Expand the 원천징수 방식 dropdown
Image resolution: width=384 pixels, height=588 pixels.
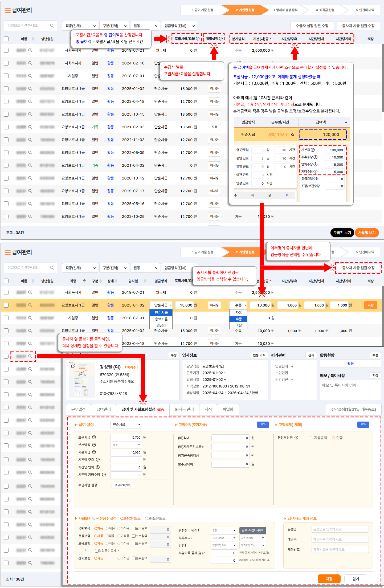coord(224,530)
